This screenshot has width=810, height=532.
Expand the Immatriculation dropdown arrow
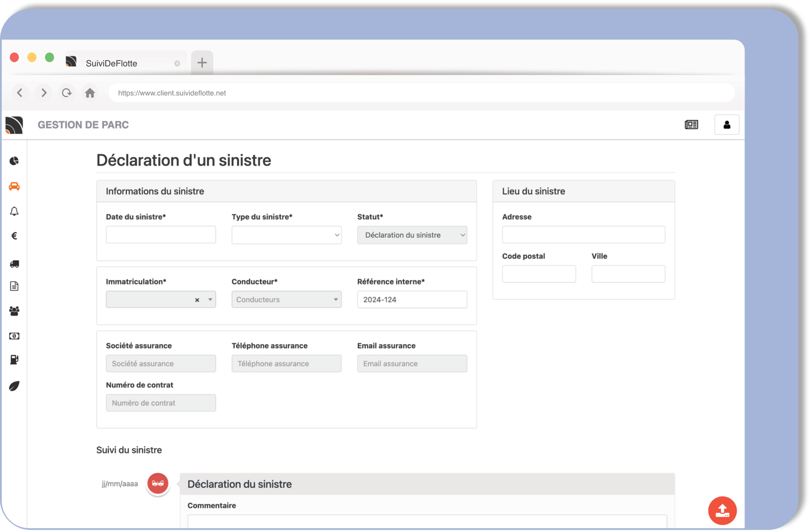210,300
